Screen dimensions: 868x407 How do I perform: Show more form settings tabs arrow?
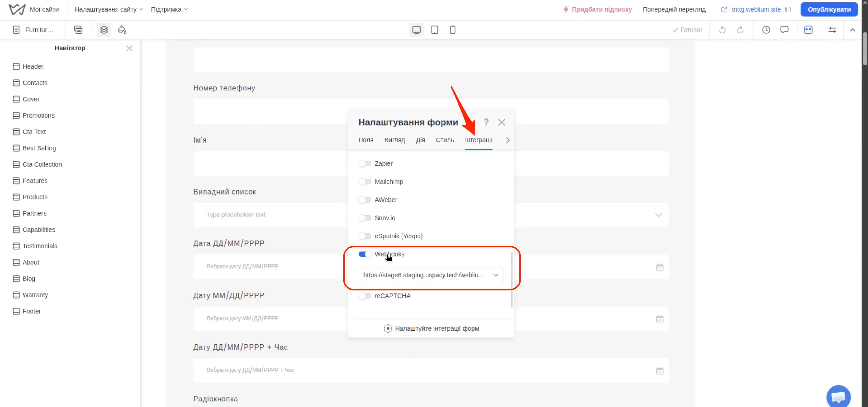coord(508,140)
